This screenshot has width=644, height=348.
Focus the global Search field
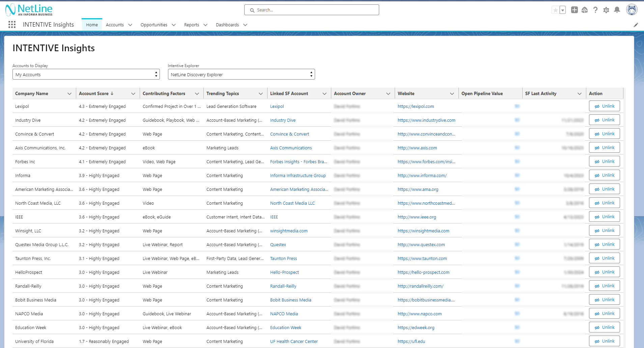[x=311, y=10]
